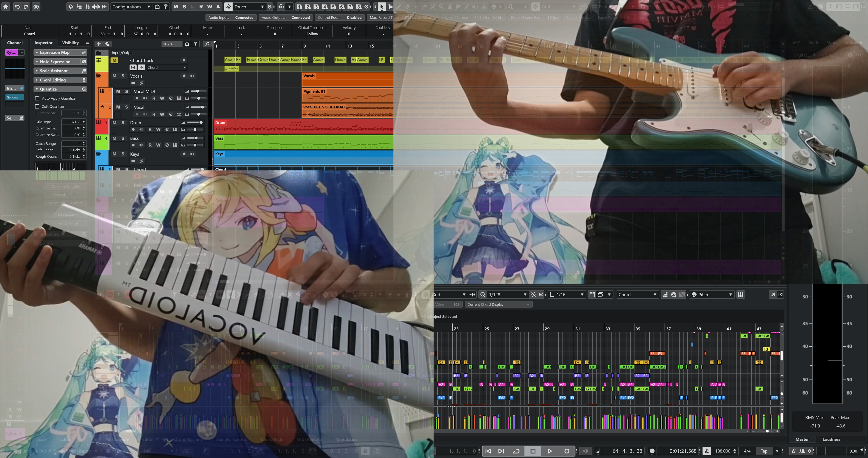Viewport: 868px width, 458px height.
Task: Toggle global Read R in top toolbar
Action: pos(201,7)
